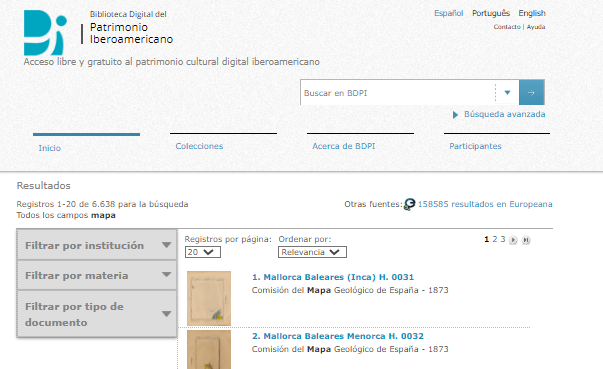Screen dimensions: 603x369
Task: Expand Filtrar por materia panel
Action: (97, 275)
